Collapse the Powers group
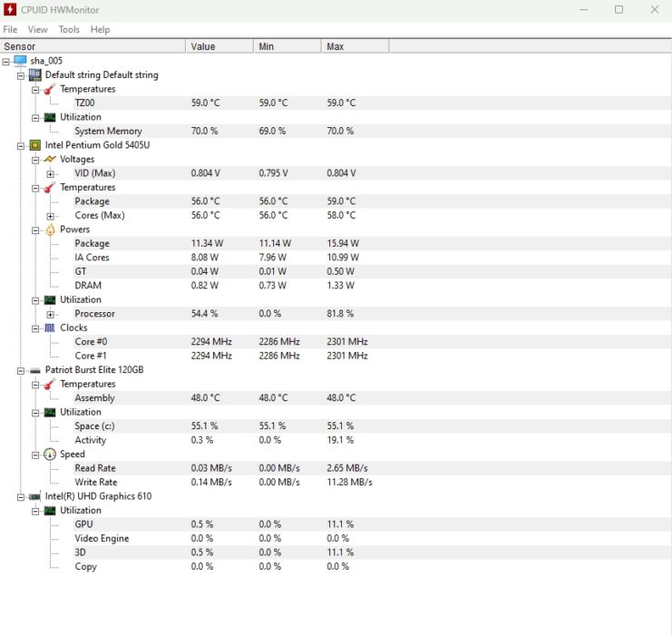This screenshot has height=636, width=672. (x=35, y=230)
